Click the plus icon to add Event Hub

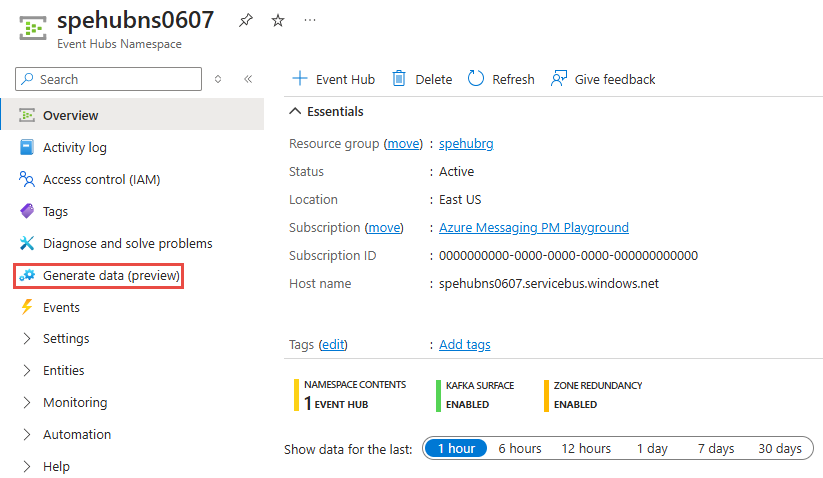[300, 79]
